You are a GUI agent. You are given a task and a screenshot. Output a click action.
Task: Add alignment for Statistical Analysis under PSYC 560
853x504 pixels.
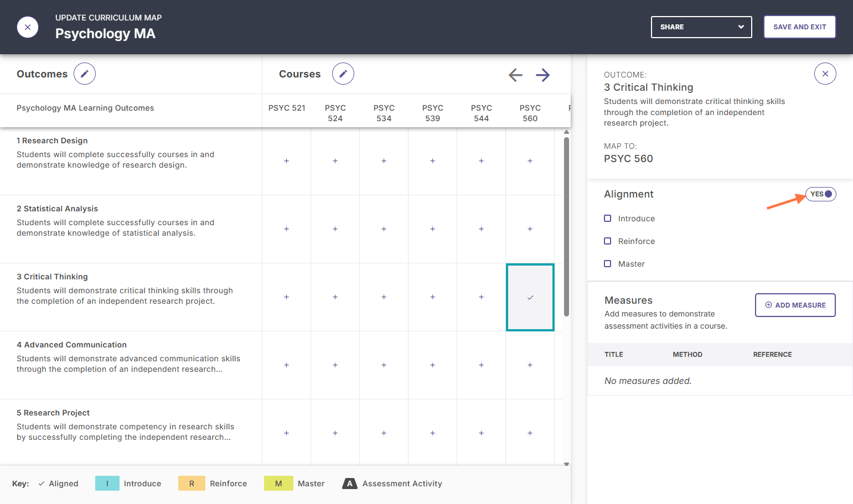coord(530,229)
